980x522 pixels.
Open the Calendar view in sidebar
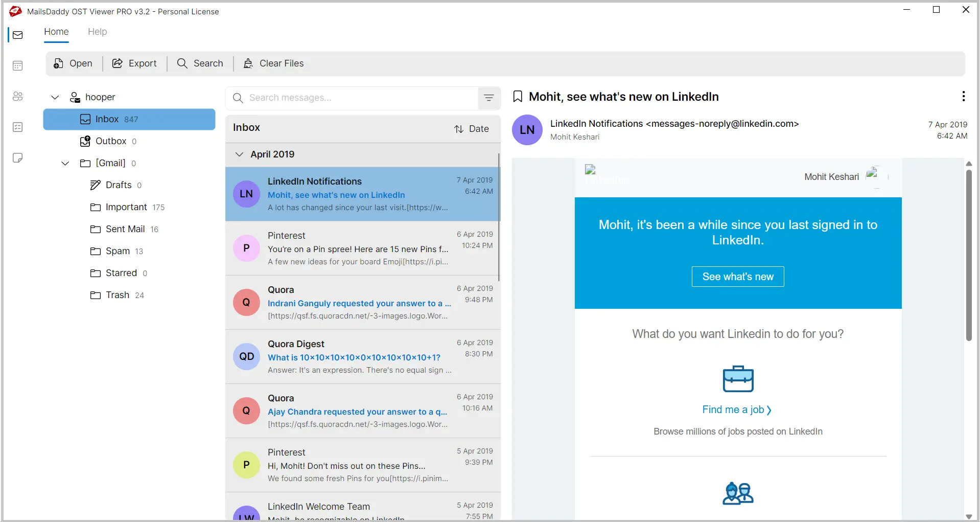pos(18,65)
